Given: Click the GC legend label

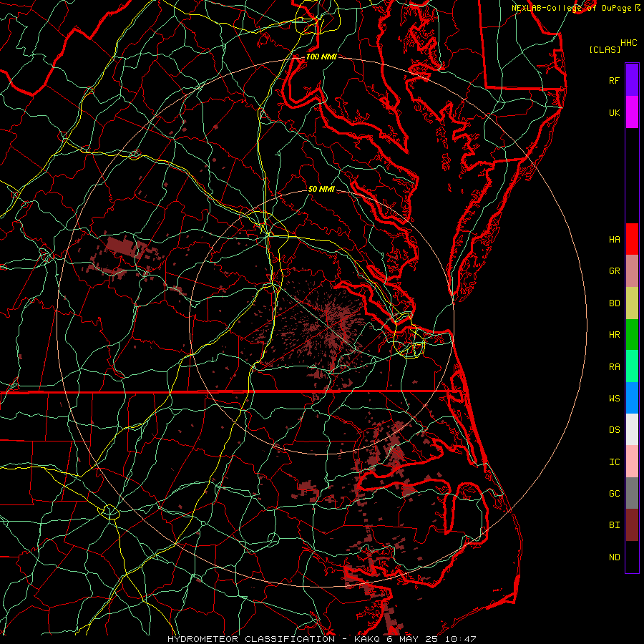Looking at the screenshot, I should point(614,494).
